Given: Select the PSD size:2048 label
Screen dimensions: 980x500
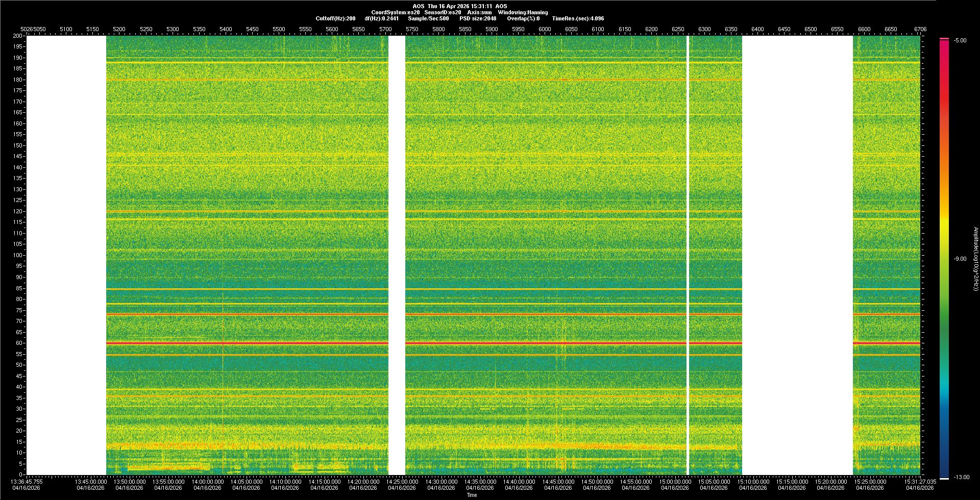Looking at the screenshot, I should (478, 18).
